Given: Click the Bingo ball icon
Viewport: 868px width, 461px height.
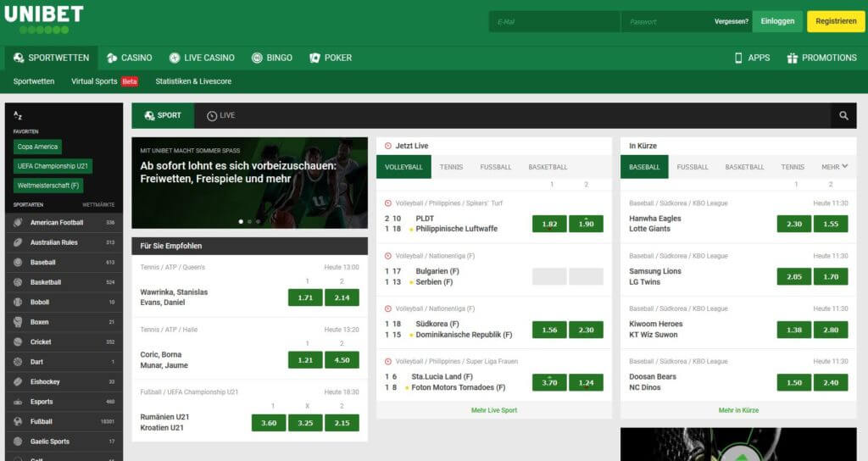Looking at the screenshot, I should [x=257, y=58].
